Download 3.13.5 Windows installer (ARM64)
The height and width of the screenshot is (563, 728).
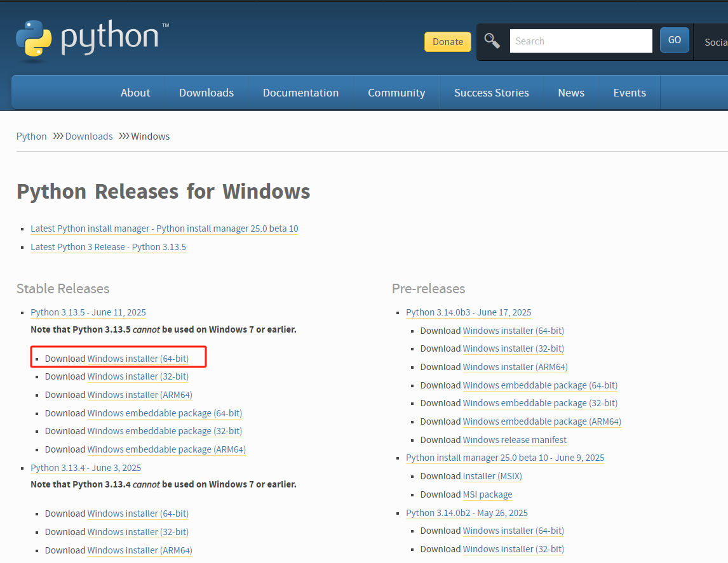(140, 395)
